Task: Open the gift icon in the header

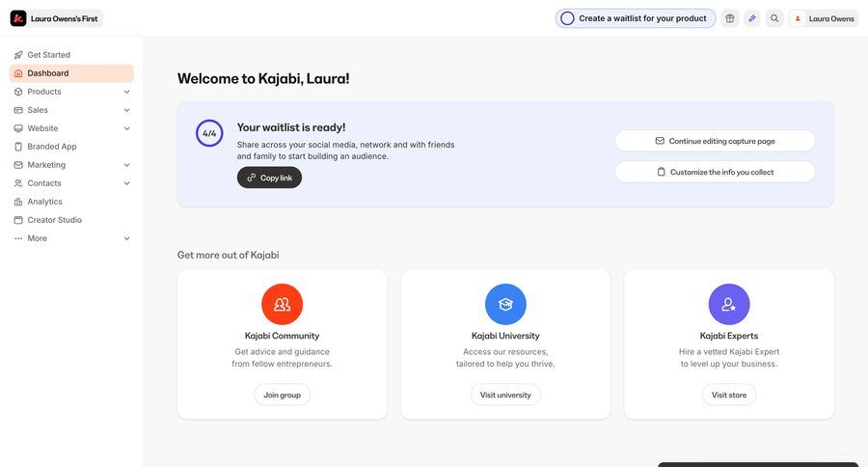Action: (x=730, y=18)
